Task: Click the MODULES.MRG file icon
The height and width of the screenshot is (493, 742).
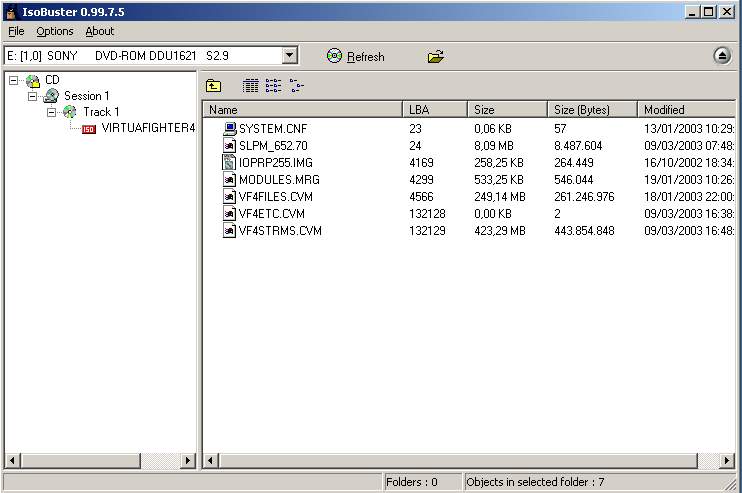Action: [x=230, y=179]
